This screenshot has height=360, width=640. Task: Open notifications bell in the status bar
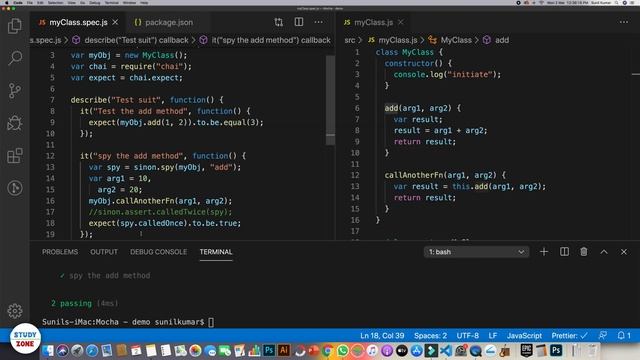pos(624,336)
